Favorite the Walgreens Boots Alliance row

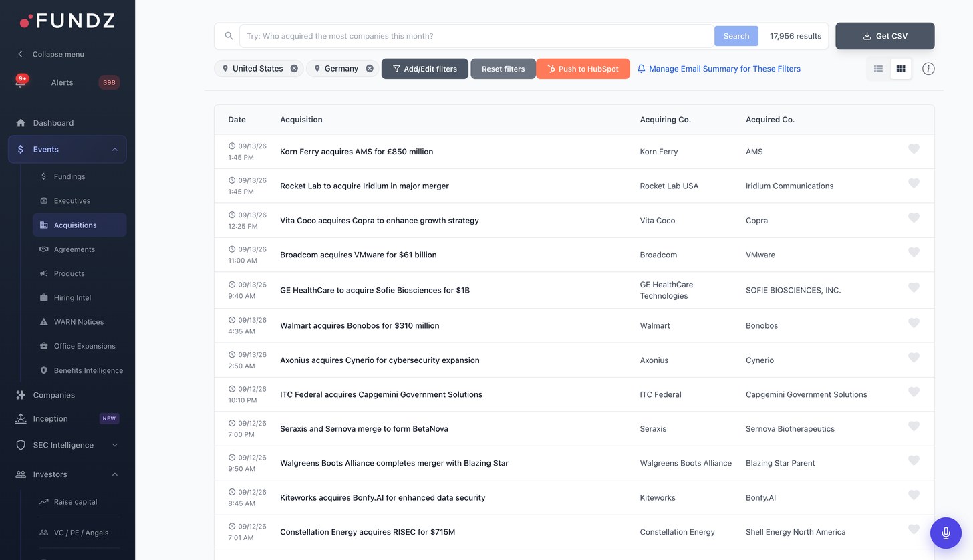click(x=914, y=460)
